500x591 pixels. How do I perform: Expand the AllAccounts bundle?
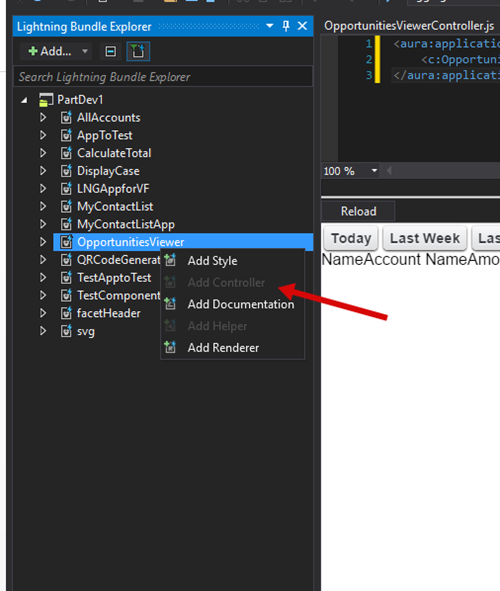click(x=43, y=118)
